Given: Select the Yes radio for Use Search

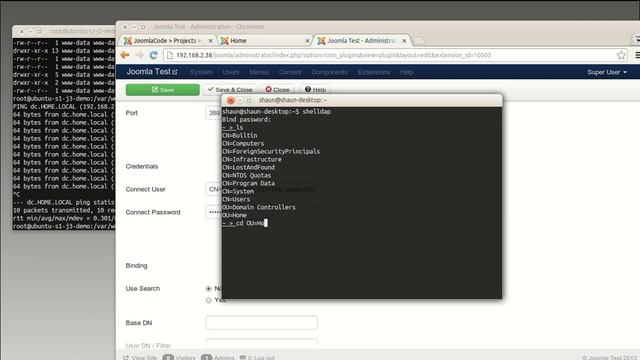Looking at the screenshot, I should [209, 300].
